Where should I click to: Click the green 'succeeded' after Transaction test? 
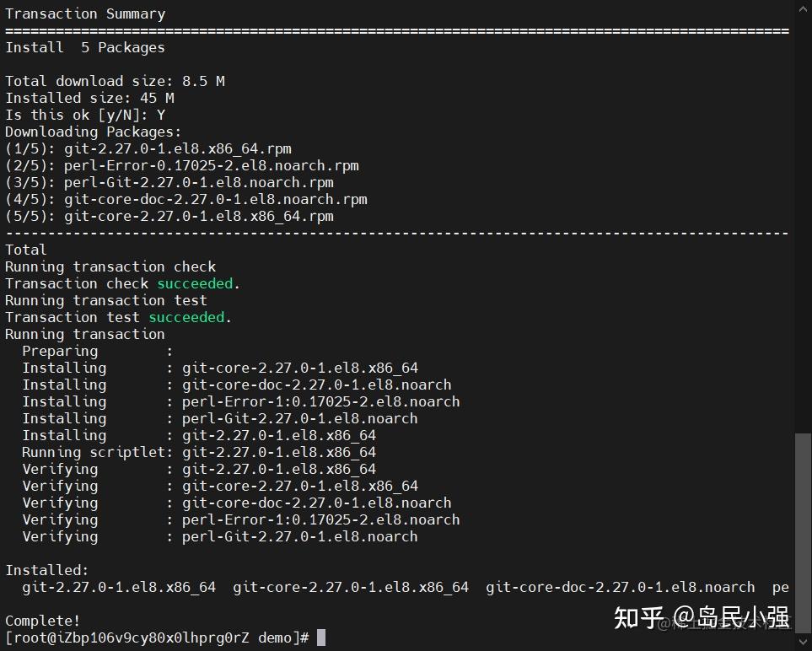[186, 317]
